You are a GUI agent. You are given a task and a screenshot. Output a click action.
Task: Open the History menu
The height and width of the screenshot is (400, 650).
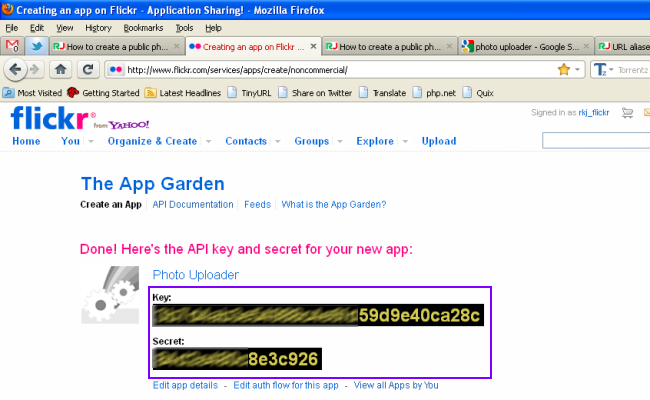pyautogui.click(x=98, y=28)
